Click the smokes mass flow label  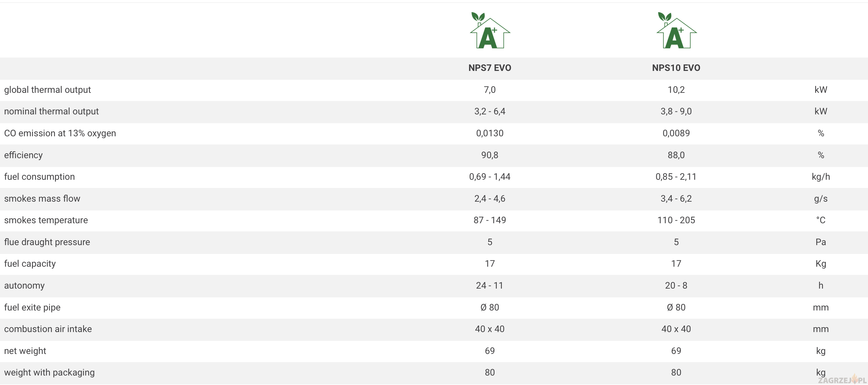coord(42,199)
